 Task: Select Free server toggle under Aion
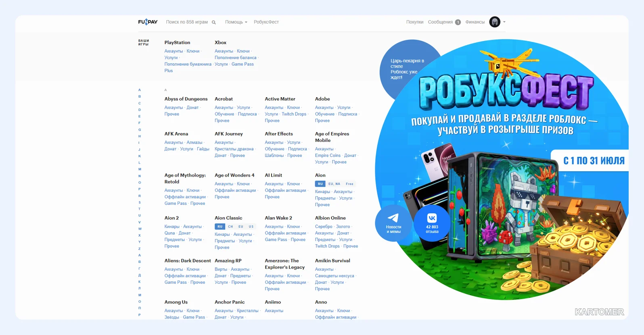point(349,184)
